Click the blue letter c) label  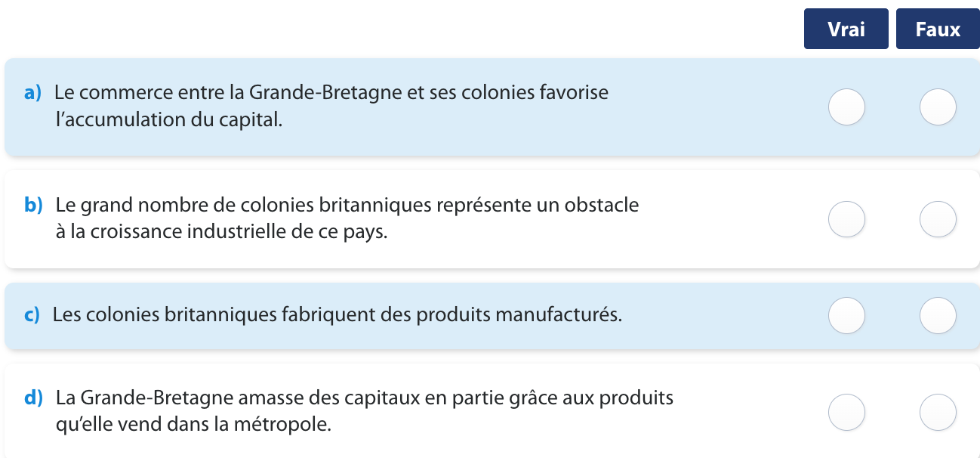(32, 315)
